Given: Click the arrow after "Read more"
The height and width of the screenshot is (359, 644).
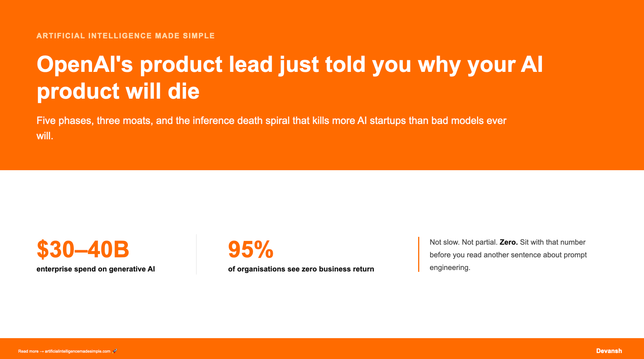Looking at the screenshot, I should (42, 351).
